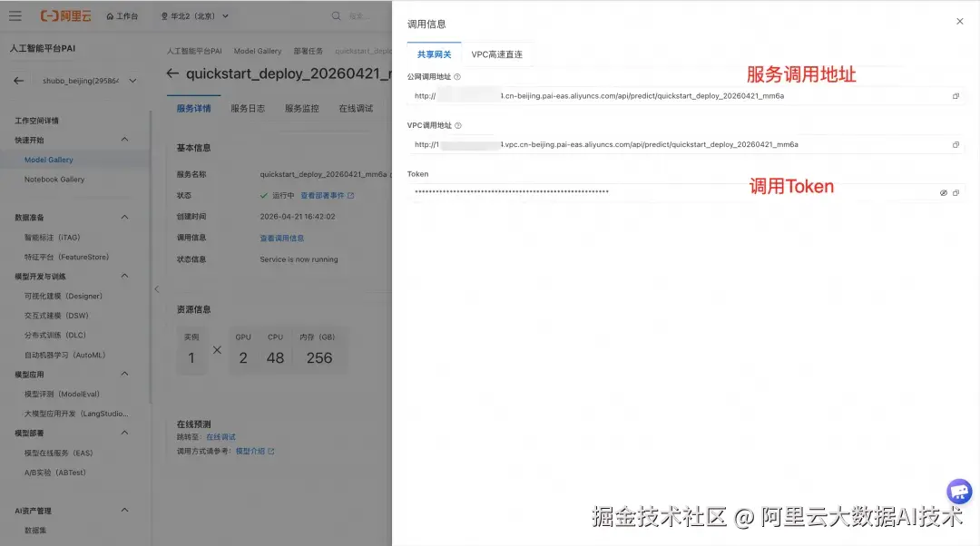Click 人工智能平台PAI breadcrumb

click(194, 51)
